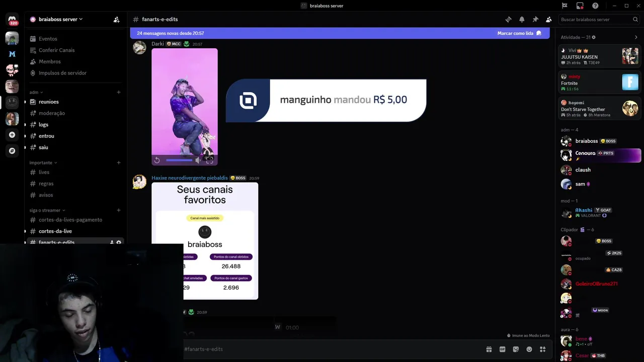Open the blue M server icon
Screen dimensions: 644x362
click(12, 54)
